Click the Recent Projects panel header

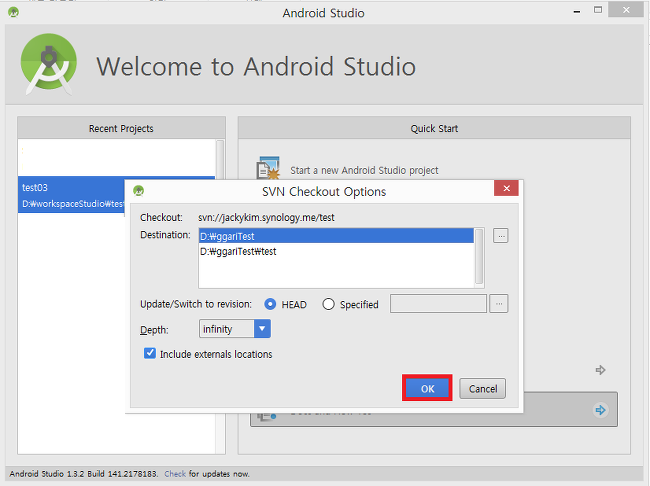(121, 128)
